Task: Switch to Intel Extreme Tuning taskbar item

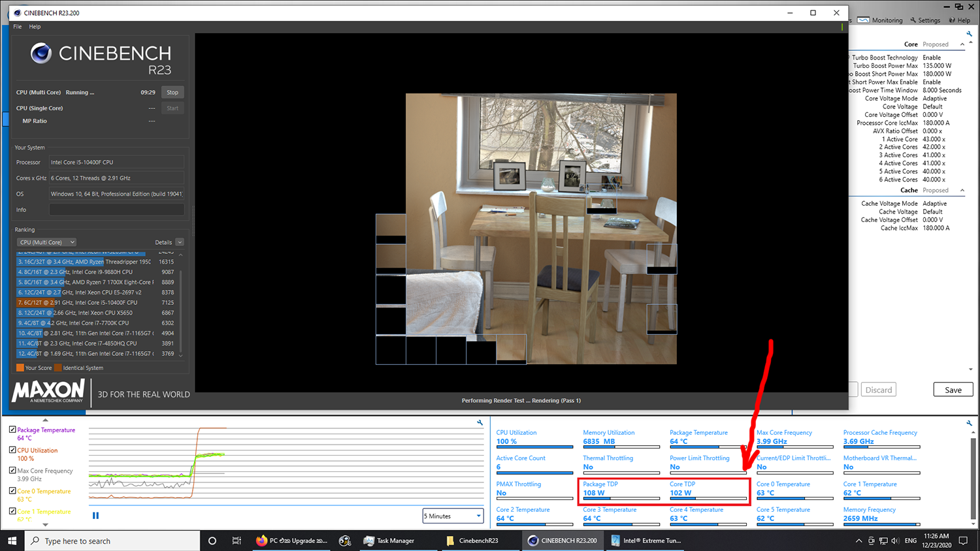Action: tap(647, 541)
